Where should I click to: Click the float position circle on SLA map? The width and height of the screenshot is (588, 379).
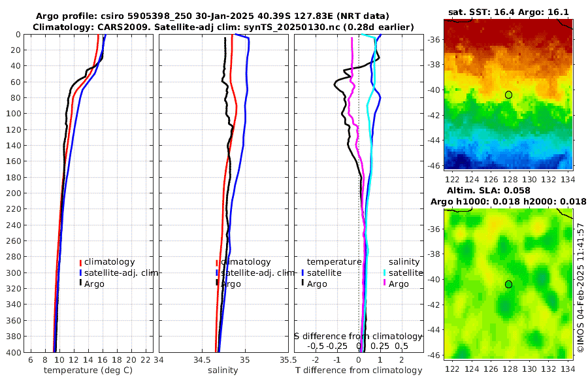(508, 284)
